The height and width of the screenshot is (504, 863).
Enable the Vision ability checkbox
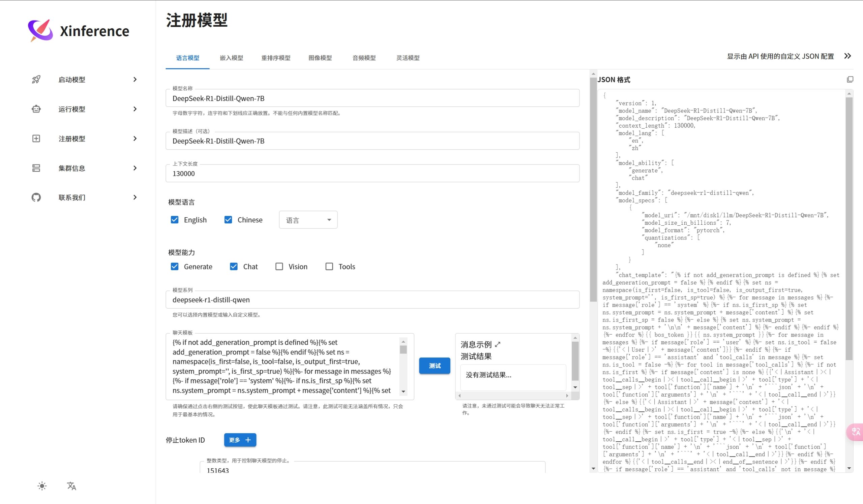click(279, 266)
